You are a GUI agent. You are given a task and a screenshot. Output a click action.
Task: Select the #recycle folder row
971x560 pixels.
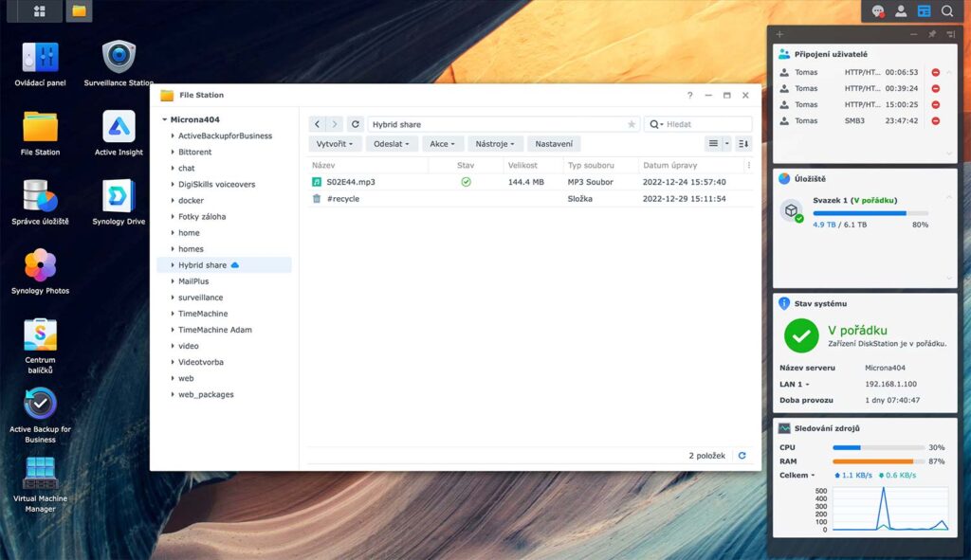[x=531, y=199]
